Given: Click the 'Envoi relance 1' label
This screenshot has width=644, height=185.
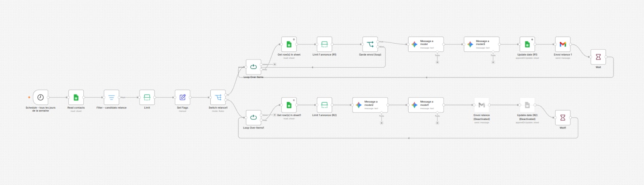Looking at the screenshot, I should tap(563, 54).
